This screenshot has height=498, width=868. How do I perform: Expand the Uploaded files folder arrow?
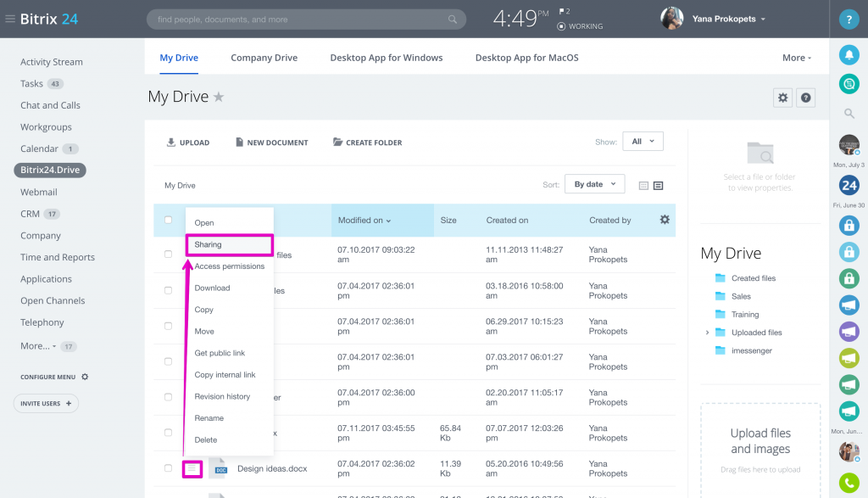point(707,333)
